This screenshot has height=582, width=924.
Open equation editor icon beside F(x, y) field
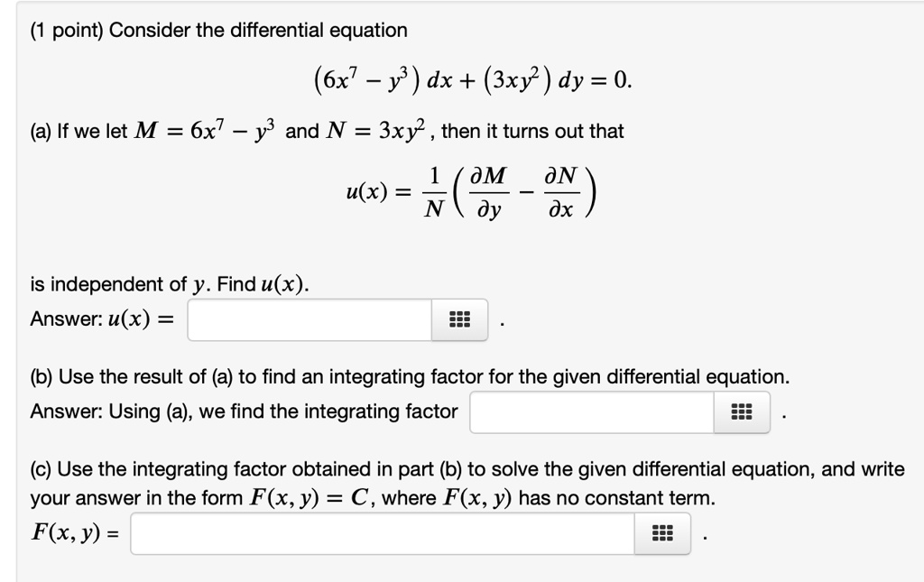coord(662,533)
